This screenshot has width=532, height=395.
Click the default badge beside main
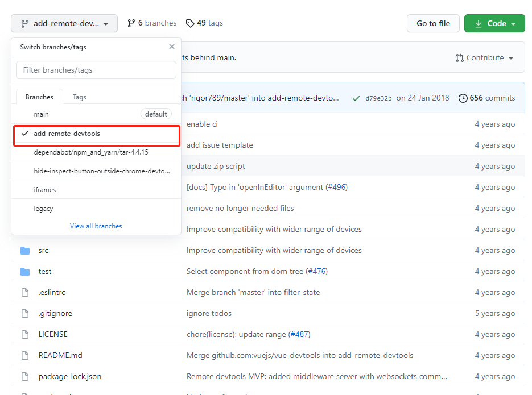[156, 114]
